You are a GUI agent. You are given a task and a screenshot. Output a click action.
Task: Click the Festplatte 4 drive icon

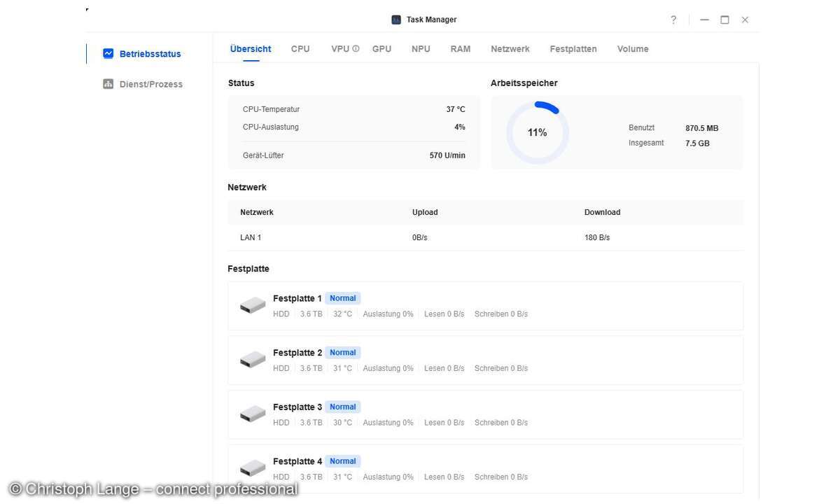(x=253, y=468)
